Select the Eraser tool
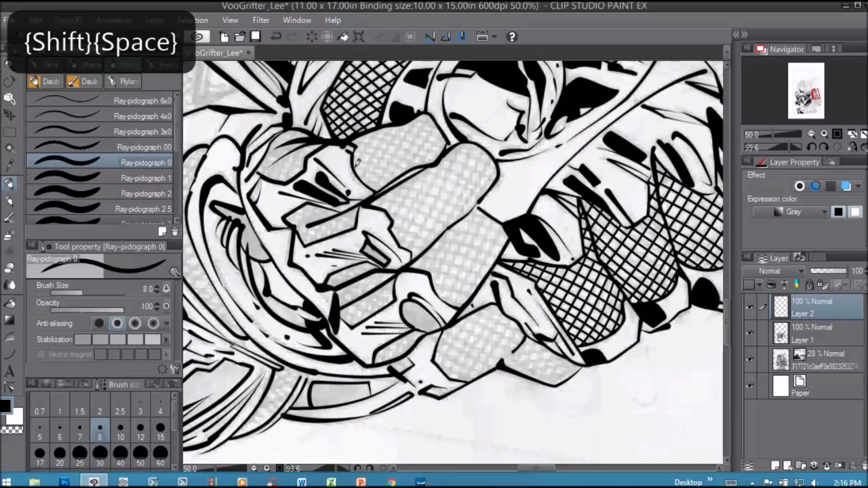Screen dimensions: 868x488 9,268
